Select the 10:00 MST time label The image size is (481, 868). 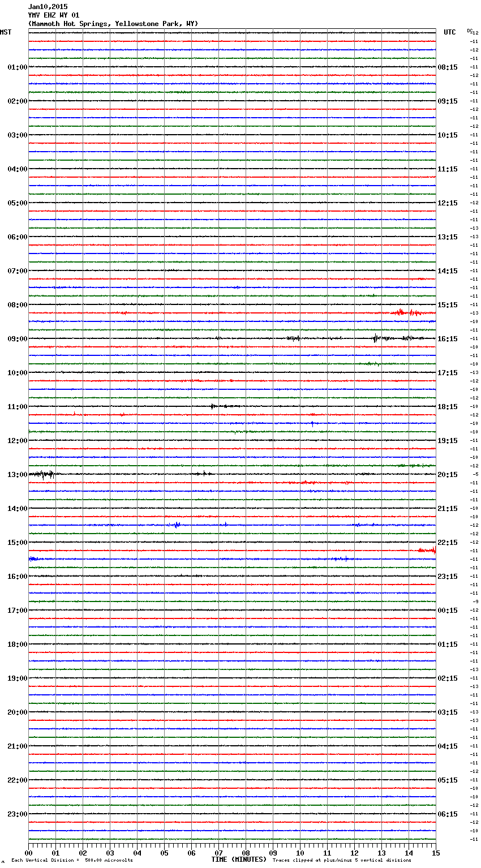[18, 373]
